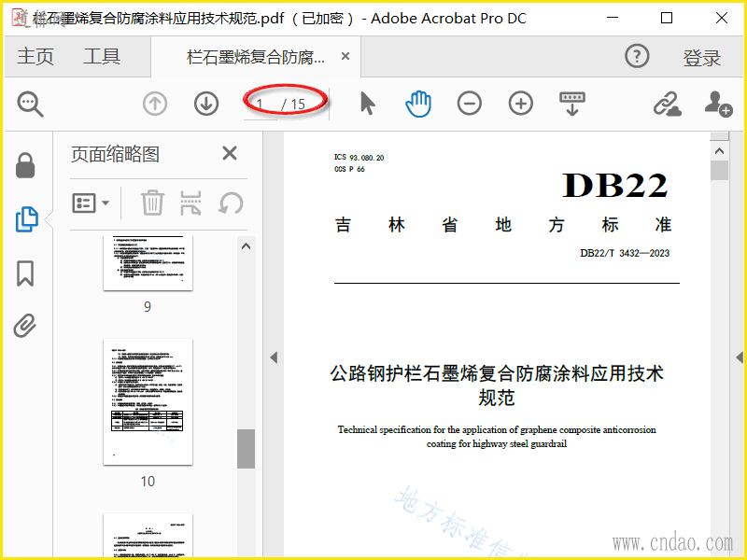The width and height of the screenshot is (747, 560).
Task: Click page 10 label under thumbnail
Action: pyautogui.click(x=148, y=482)
